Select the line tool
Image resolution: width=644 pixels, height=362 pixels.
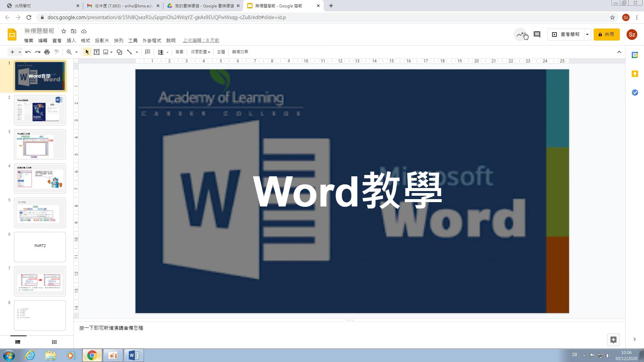point(129,52)
